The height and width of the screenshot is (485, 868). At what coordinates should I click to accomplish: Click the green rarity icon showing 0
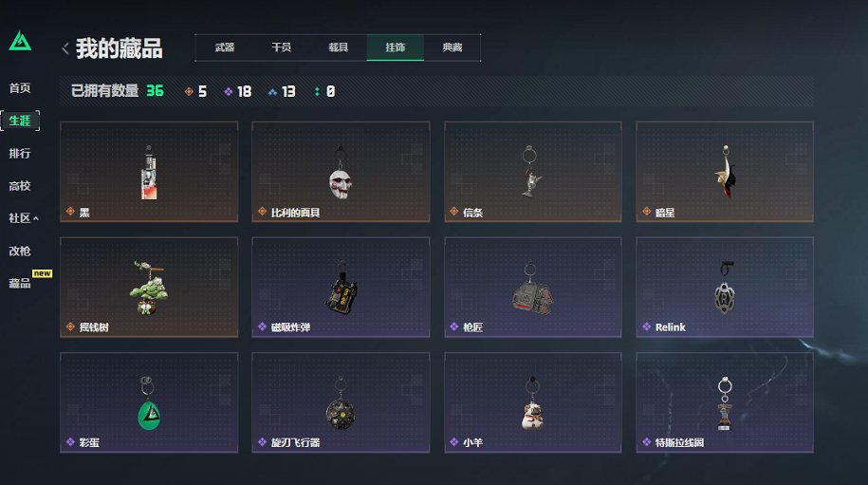(317, 91)
